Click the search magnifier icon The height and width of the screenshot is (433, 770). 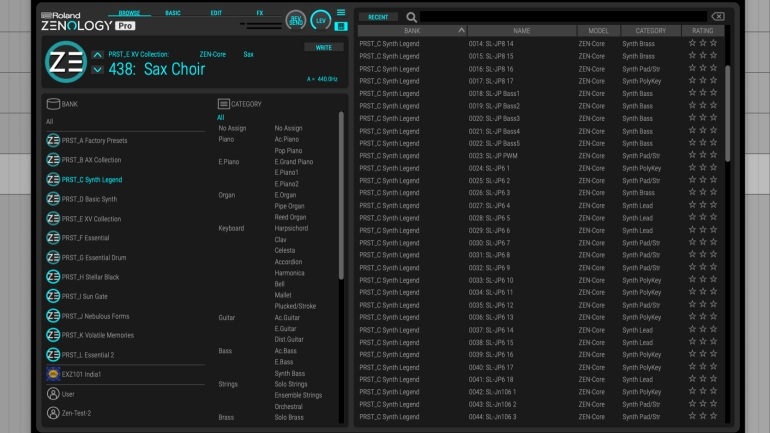click(412, 17)
